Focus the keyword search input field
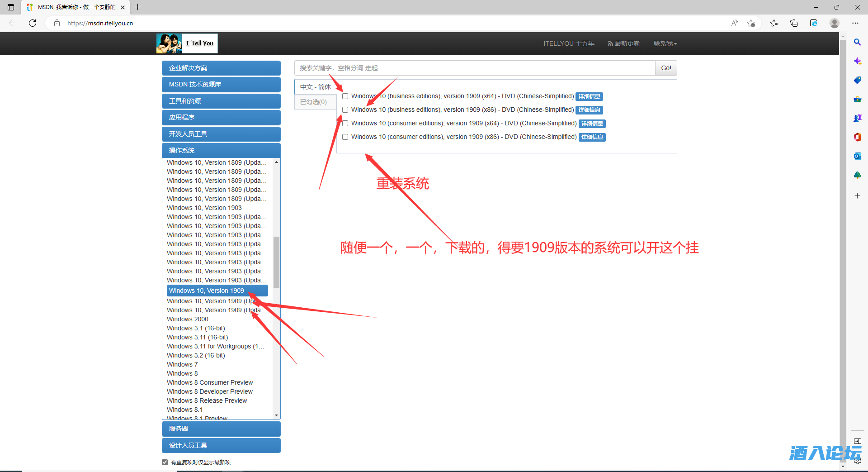 475,68
